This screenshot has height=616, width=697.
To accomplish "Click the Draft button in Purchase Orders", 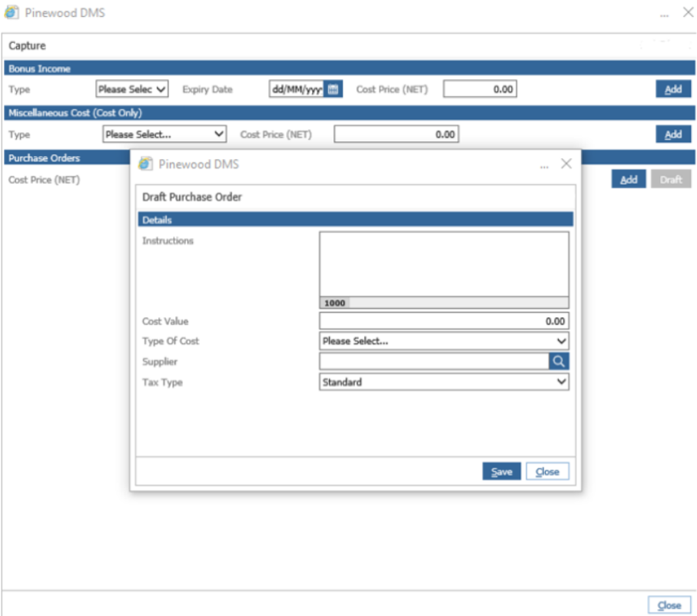I will (x=671, y=180).
